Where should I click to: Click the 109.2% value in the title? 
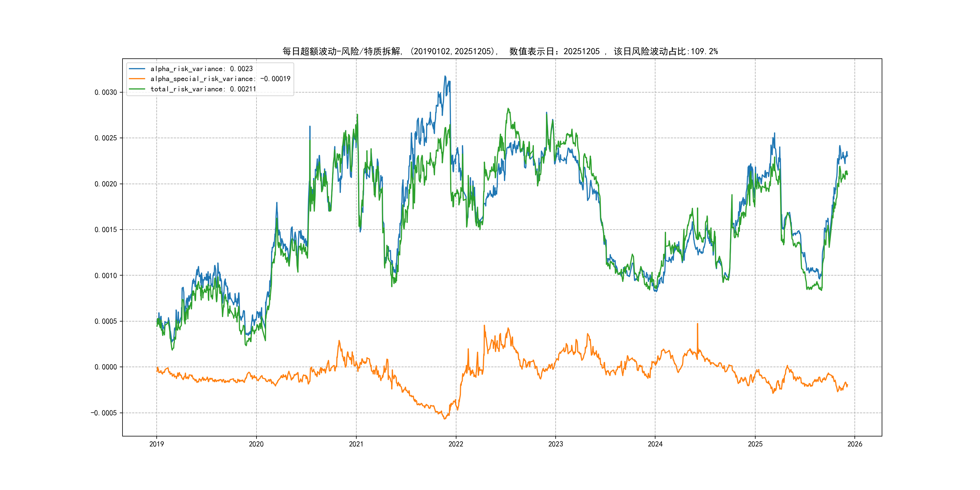point(704,51)
